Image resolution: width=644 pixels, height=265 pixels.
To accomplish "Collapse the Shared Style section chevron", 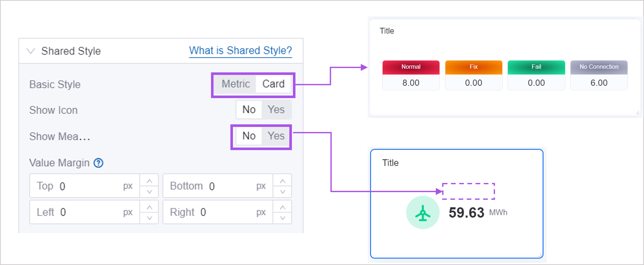I will pyautogui.click(x=31, y=51).
